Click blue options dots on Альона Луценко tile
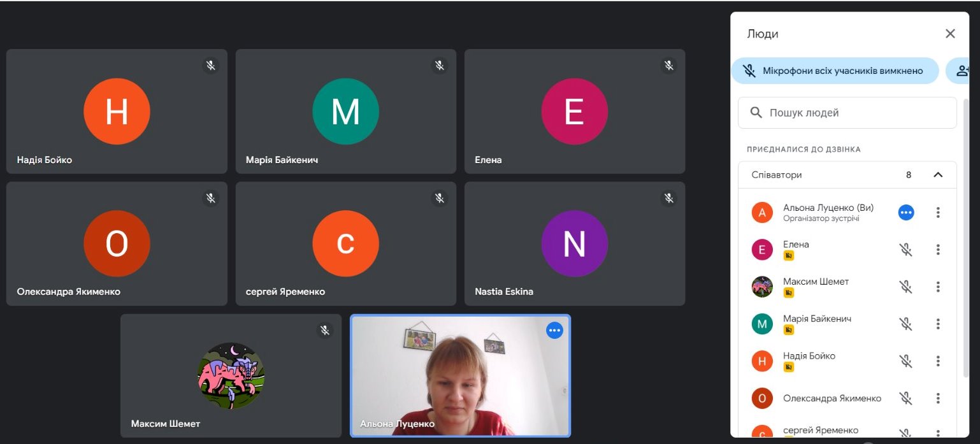 (x=554, y=330)
